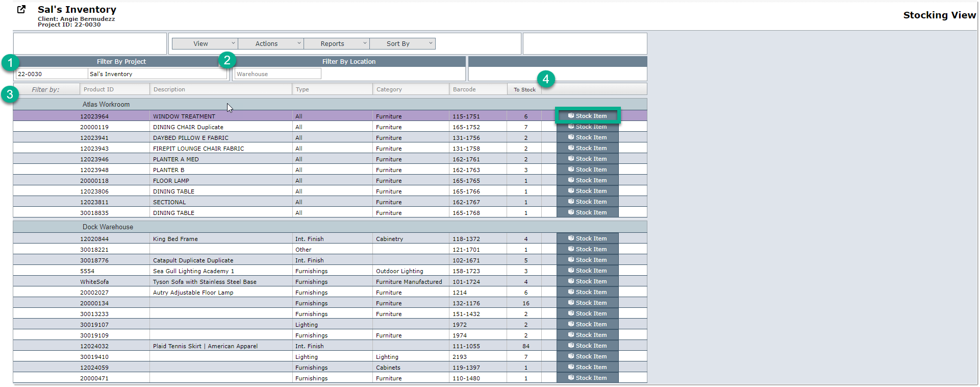Stock Item for DINING CHAIR Duplicate
Screen dimensions: 980x387
(588, 127)
